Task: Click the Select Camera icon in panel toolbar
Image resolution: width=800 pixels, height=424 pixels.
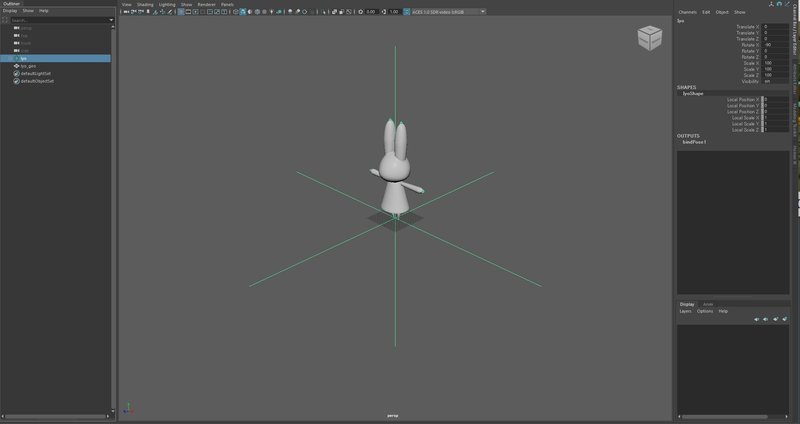Action: pyautogui.click(x=126, y=11)
